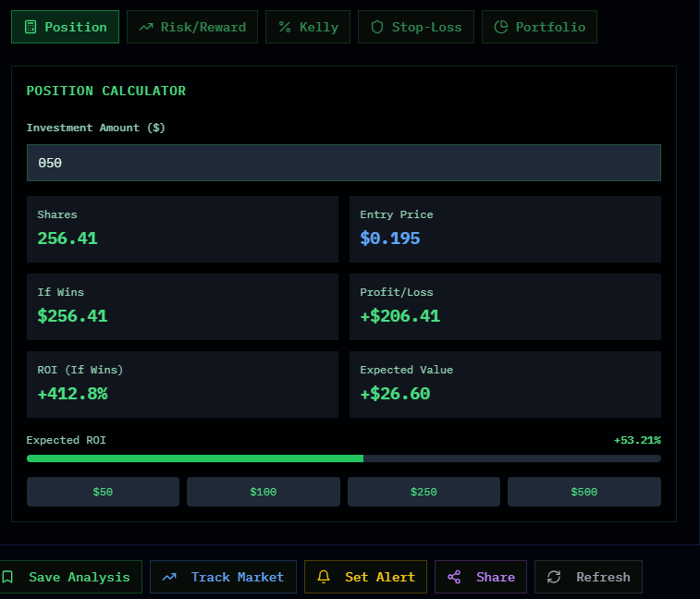Click the share-nodes icon beside Share

454,577
